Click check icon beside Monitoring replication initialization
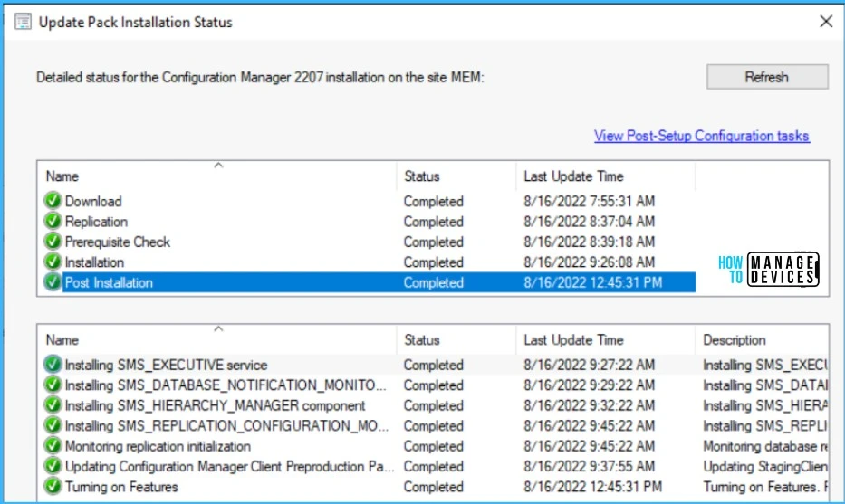 [x=53, y=446]
